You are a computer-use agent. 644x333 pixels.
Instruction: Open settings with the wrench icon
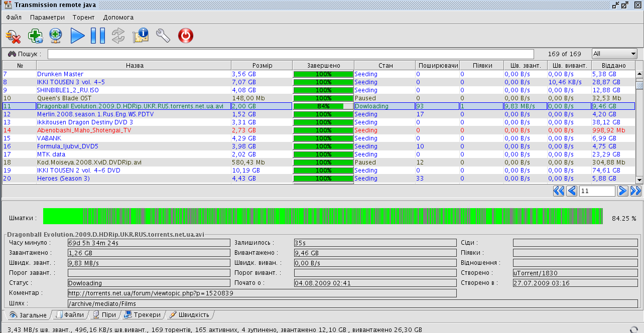(x=163, y=36)
